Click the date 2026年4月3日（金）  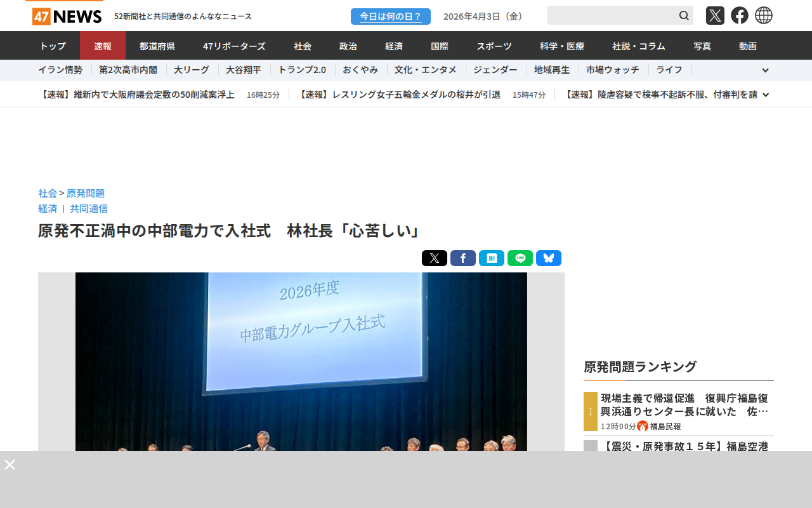click(485, 16)
